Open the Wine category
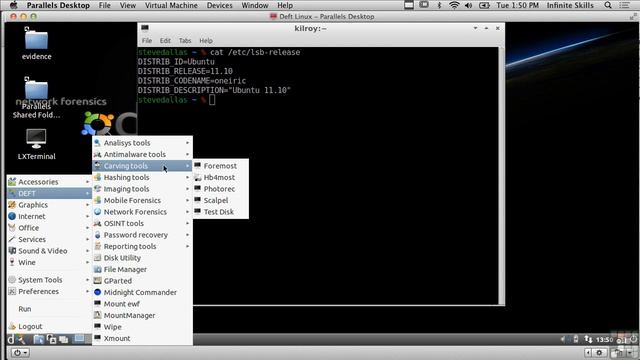The height and width of the screenshot is (360, 640). (x=49, y=262)
